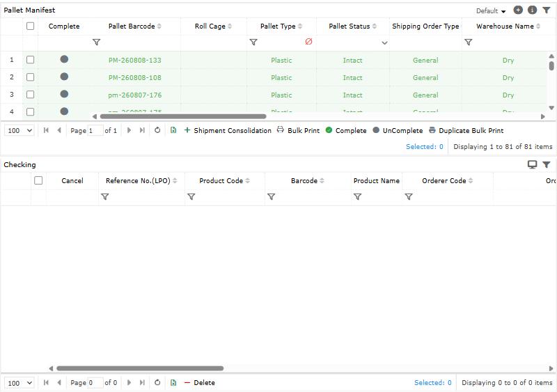Check the row 1 checkbox for PM-260808-133
This screenshot has height=392, width=557.
click(30, 60)
